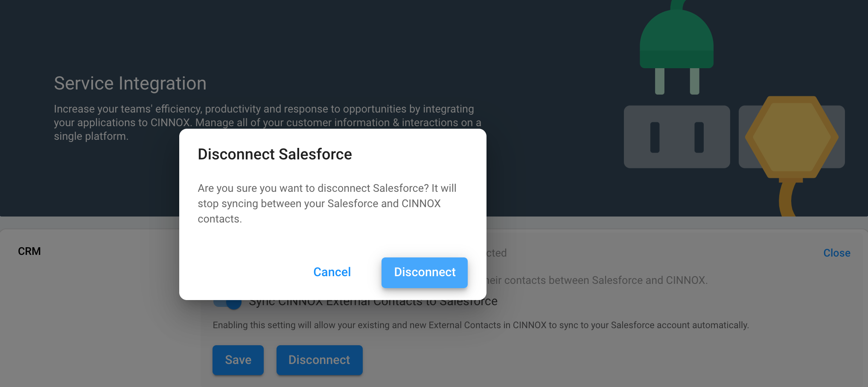Click the green plug's metal prongs
868x387 pixels.
[x=677, y=81]
